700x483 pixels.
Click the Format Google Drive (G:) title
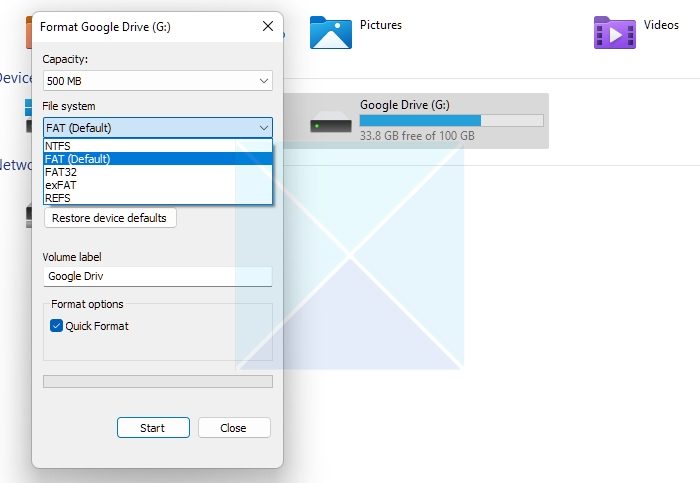105,27
